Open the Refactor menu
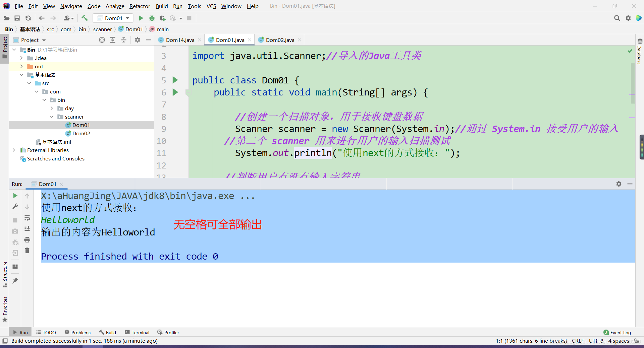Screen dimensions: 644x348 pos(140,6)
